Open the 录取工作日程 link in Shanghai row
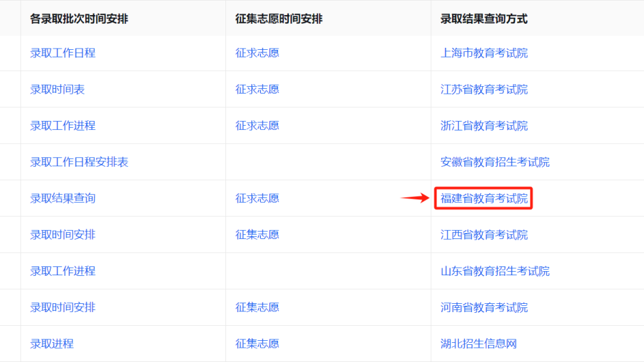This screenshot has width=644, height=362. click(62, 53)
